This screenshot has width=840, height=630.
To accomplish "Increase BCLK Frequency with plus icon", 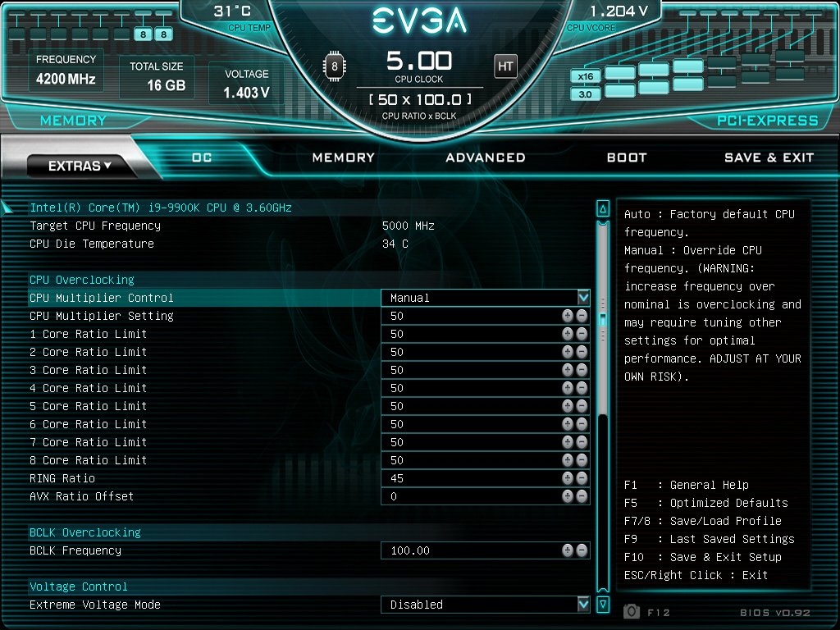I will point(567,550).
